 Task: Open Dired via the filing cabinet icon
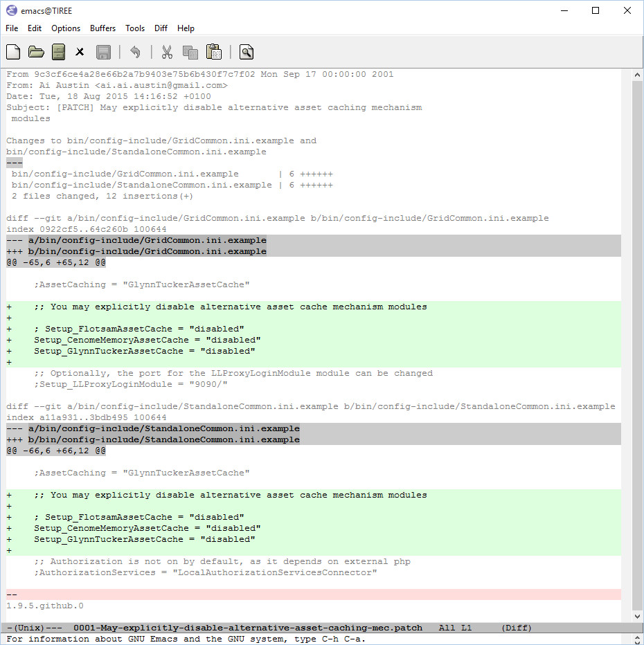pos(58,52)
